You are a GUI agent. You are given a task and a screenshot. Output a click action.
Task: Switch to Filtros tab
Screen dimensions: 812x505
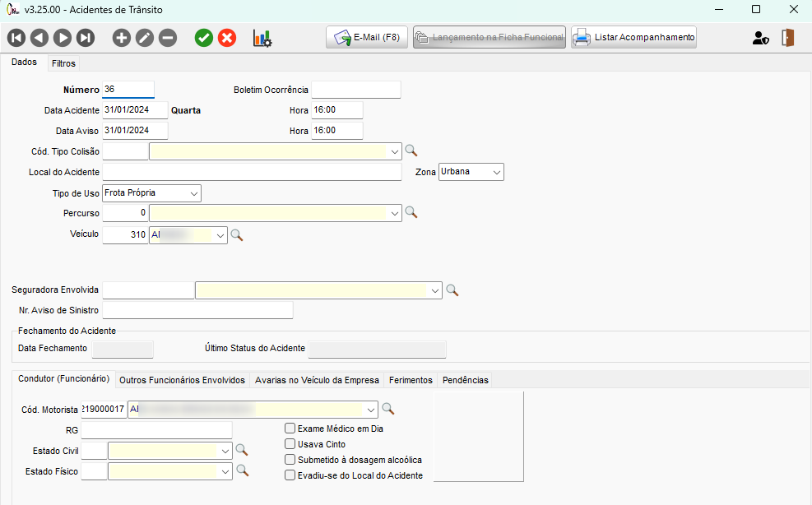[63, 63]
